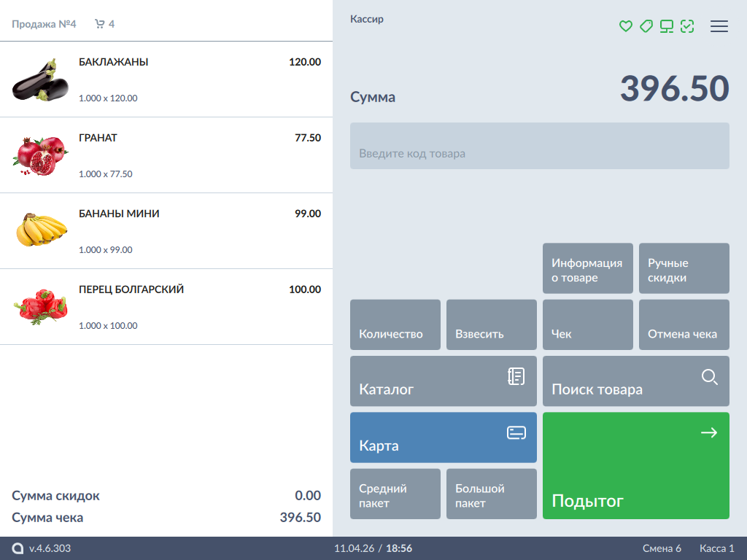Open the hamburger main menu
747x560 pixels.
click(x=719, y=26)
